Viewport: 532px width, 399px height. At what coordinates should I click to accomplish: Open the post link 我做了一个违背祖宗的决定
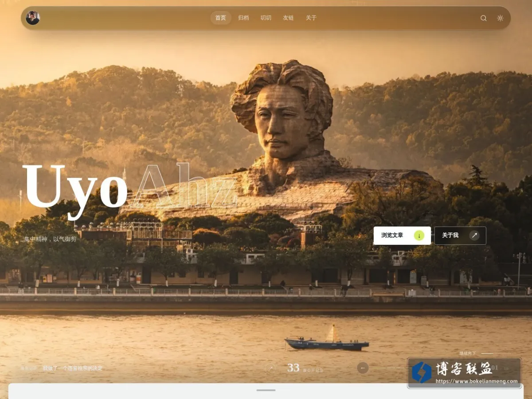coord(73,368)
